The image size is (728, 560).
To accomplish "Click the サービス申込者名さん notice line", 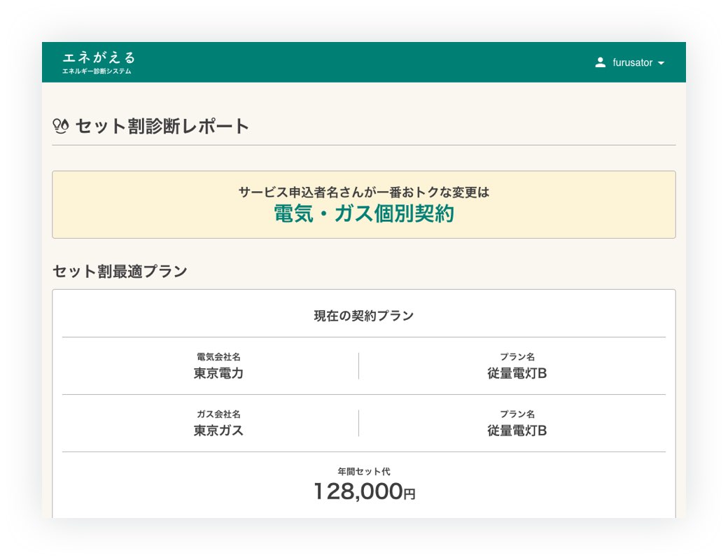I will click(x=364, y=192).
